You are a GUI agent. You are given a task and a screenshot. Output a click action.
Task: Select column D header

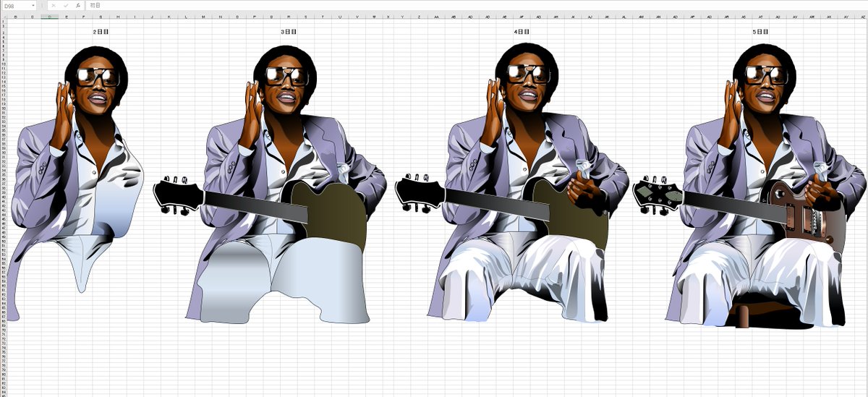[49, 17]
